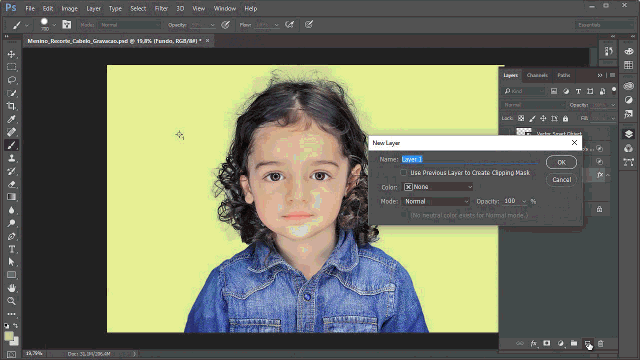This screenshot has width=640, height=360.
Task: Toggle pressure for opacity button
Action: point(225,25)
